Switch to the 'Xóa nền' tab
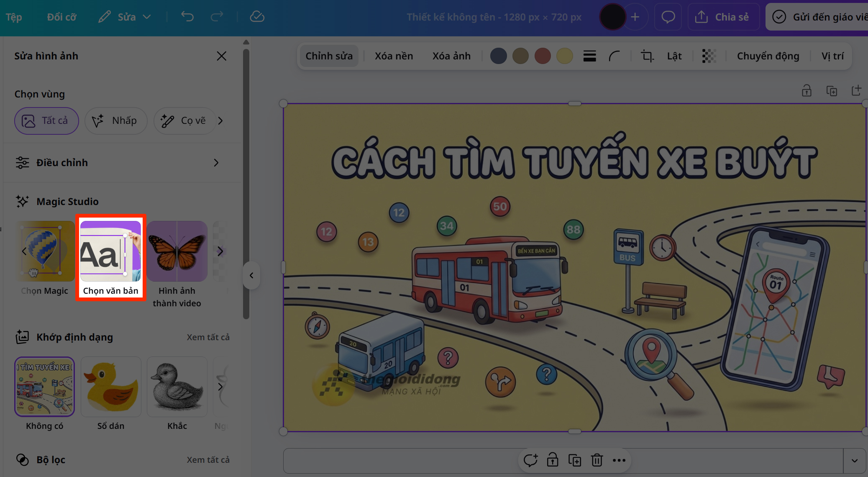The image size is (868, 477). pyautogui.click(x=394, y=56)
